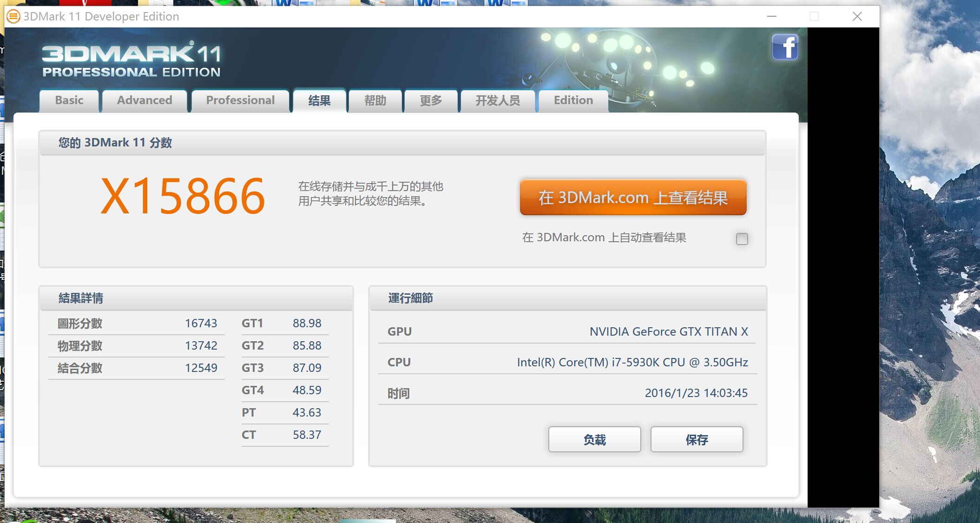This screenshot has width=980, height=523.
Task: Click the PT value 43.63
Action: click(307, 412)
